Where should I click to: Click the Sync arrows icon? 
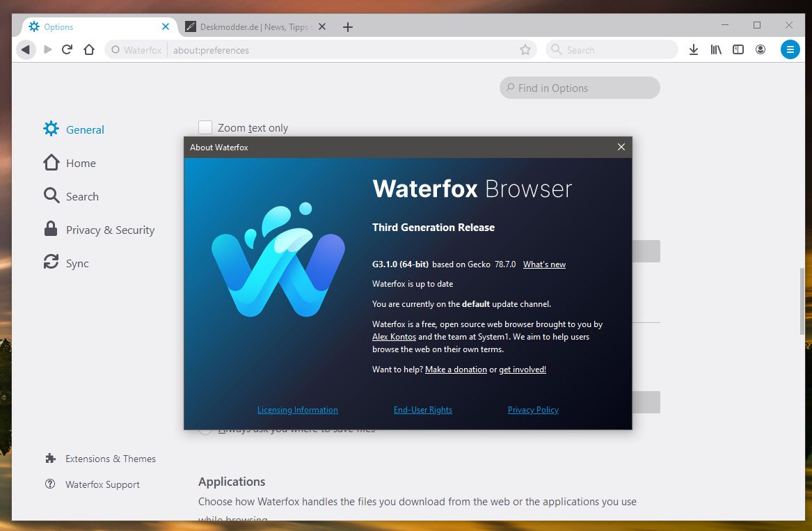tap(51, 262)
